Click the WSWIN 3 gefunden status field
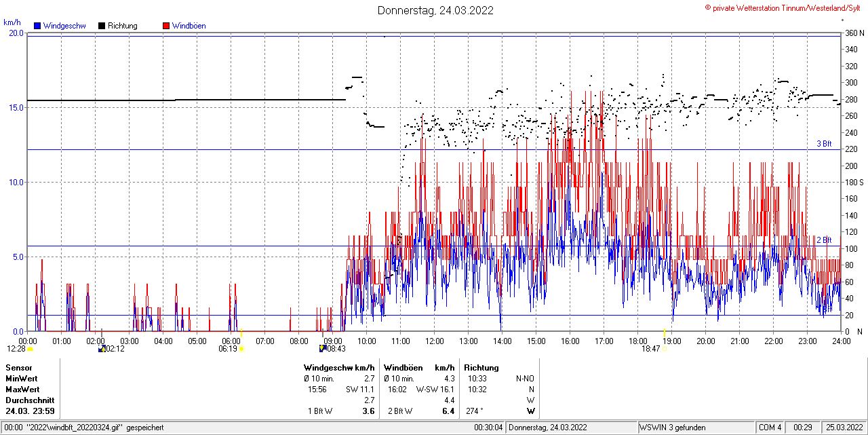 pos(696,428)
